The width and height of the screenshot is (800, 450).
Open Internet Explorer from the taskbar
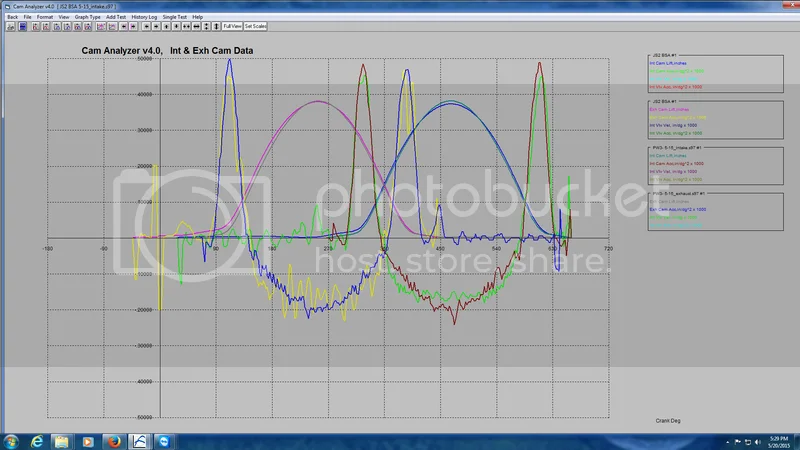click(x=37, y=440)
